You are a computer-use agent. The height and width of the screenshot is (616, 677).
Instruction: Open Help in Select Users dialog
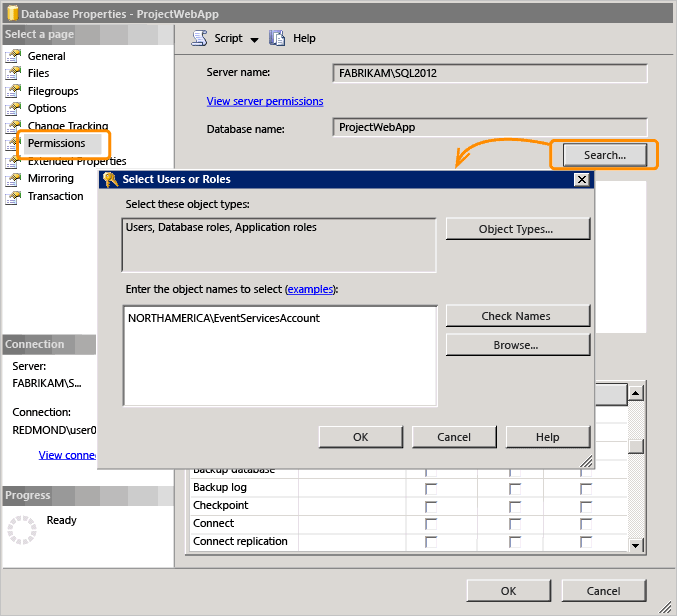tap(547, 437)
